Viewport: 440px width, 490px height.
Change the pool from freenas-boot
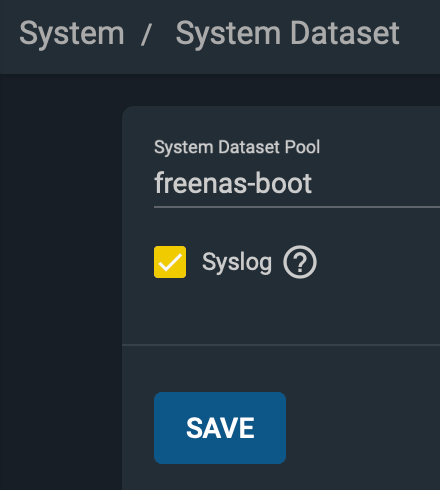[297, 183]
